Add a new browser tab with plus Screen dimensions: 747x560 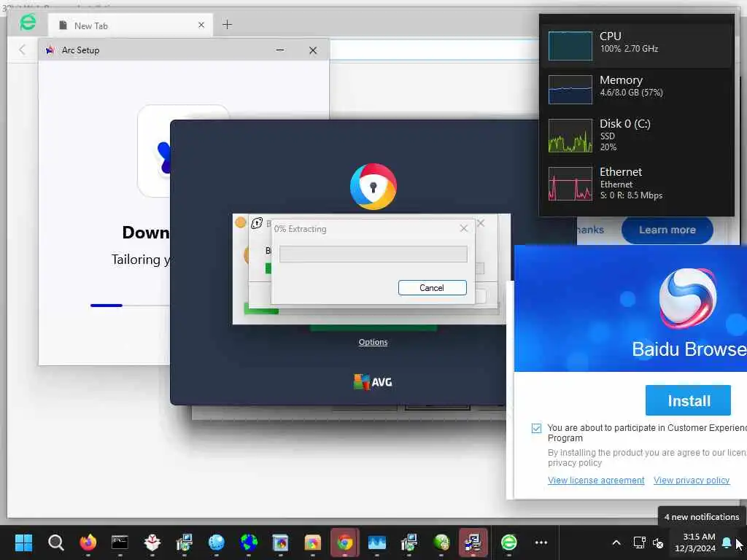(228, 24)
